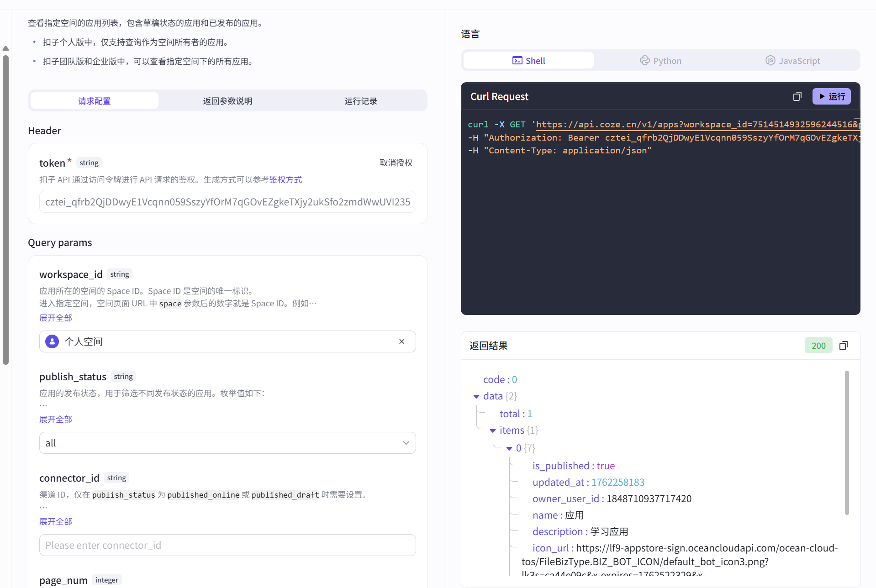876x588 pixels.
Task: Collapse the items node in results
Action: 493,430
